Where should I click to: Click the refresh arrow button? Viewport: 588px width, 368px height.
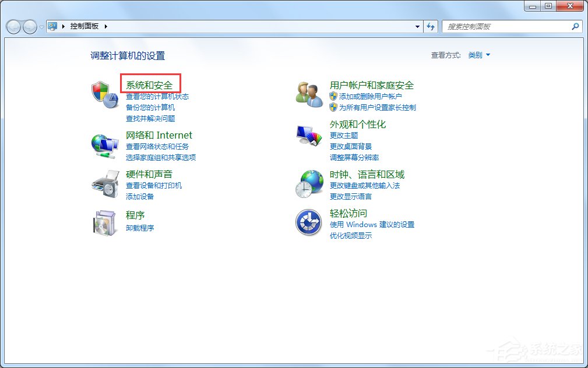(x=430, y=26)
